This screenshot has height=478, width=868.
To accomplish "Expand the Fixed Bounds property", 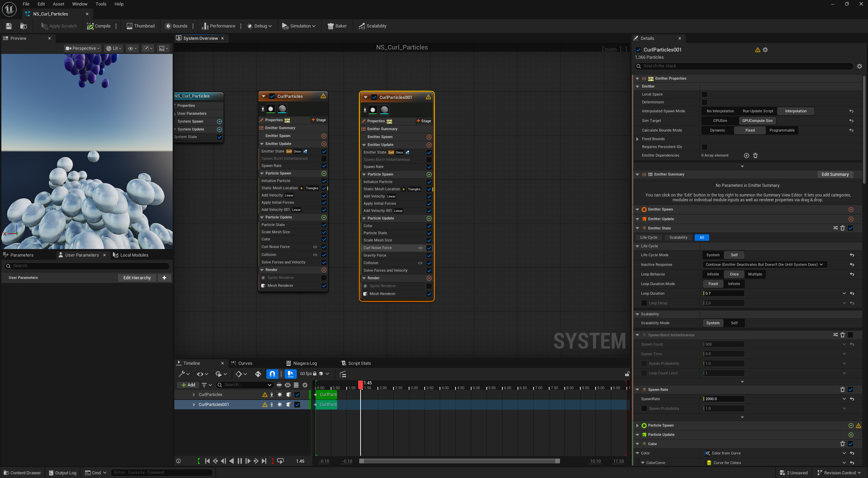I will [637, 139].
